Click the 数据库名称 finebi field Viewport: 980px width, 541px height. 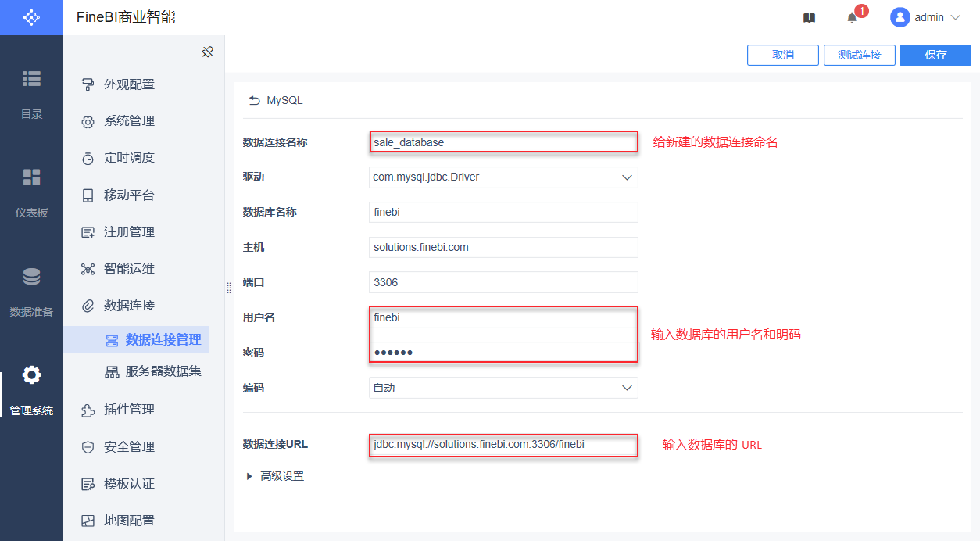tap(503, 213)
